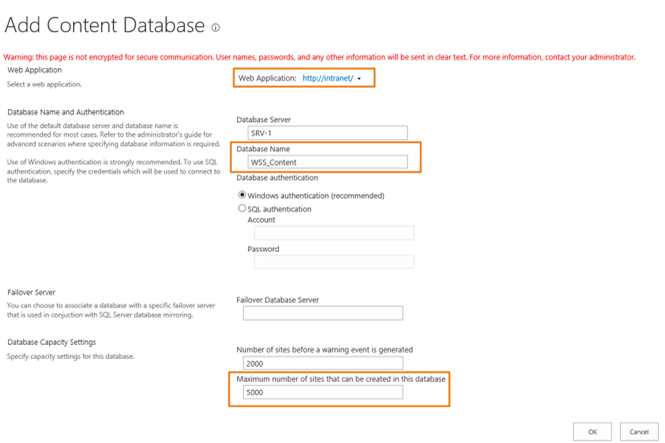Click the Account input field

pos(334,233)
